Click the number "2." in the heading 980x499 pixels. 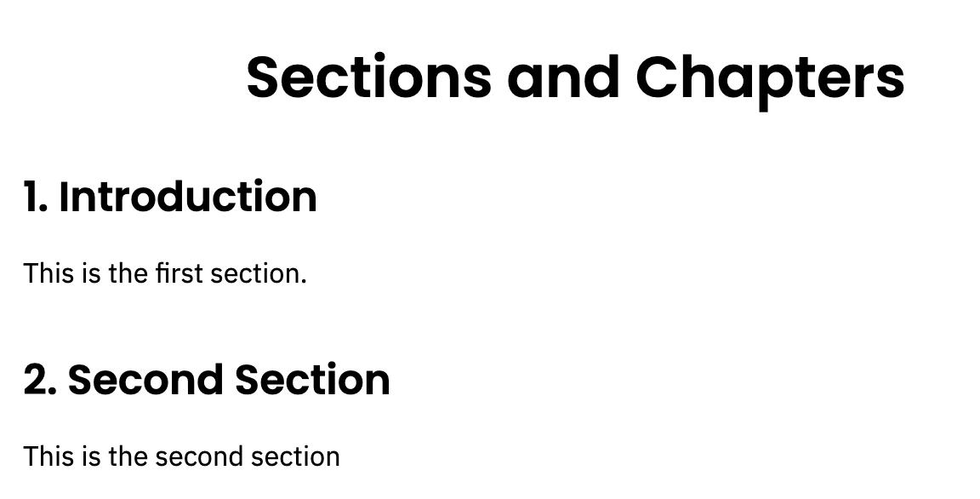tap(40, 380)
